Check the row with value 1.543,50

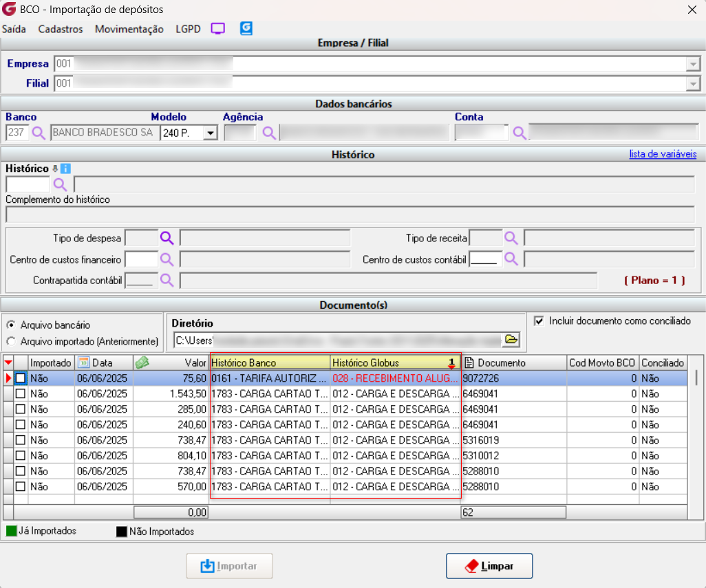pyautogui.click(x=20, y=393)
